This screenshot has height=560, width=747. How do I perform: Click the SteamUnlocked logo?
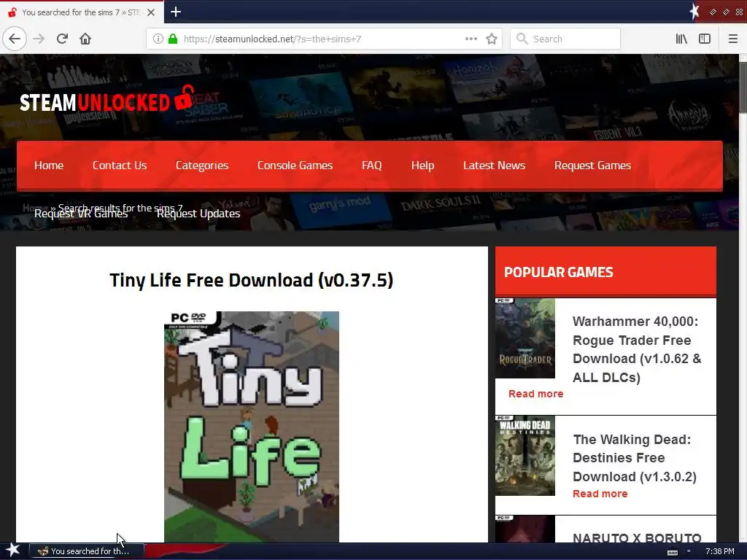tap(107, 99)
